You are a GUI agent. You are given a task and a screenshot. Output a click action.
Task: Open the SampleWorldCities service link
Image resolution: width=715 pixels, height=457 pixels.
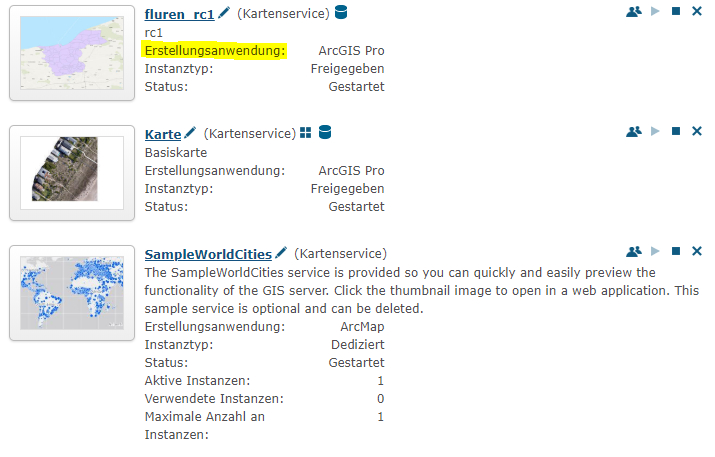click(x=208, y=254)
